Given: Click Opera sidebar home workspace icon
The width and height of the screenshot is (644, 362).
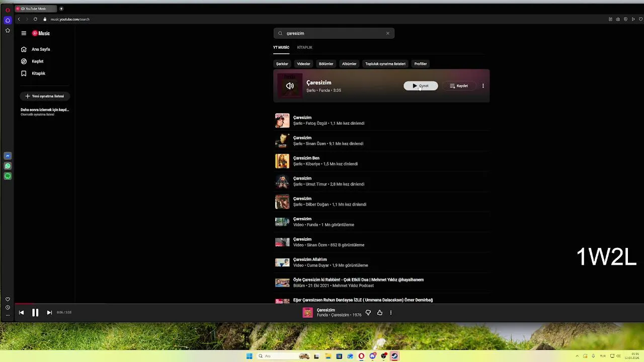Looking at the screenshot, I should [x=8, y=21].
